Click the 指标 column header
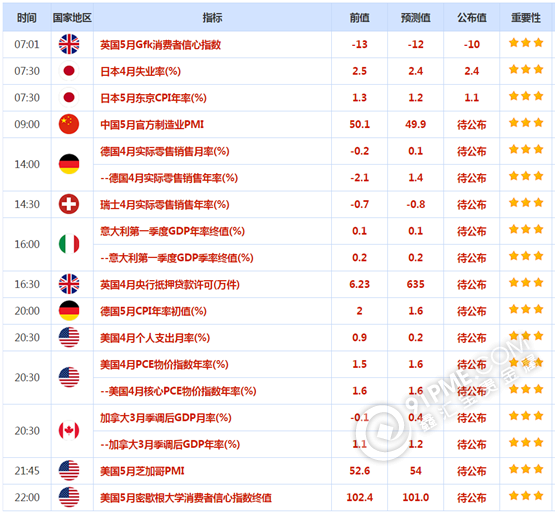Screen dimensions: 557x517 212,17
